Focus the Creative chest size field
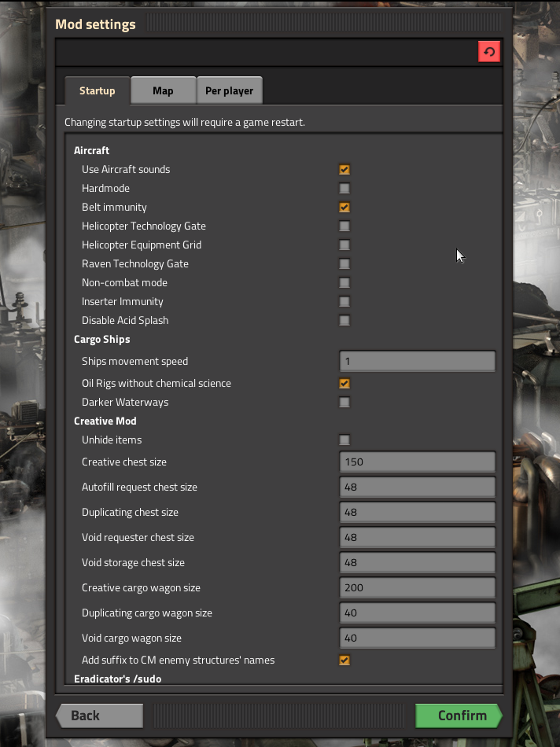 click(417, 462)
